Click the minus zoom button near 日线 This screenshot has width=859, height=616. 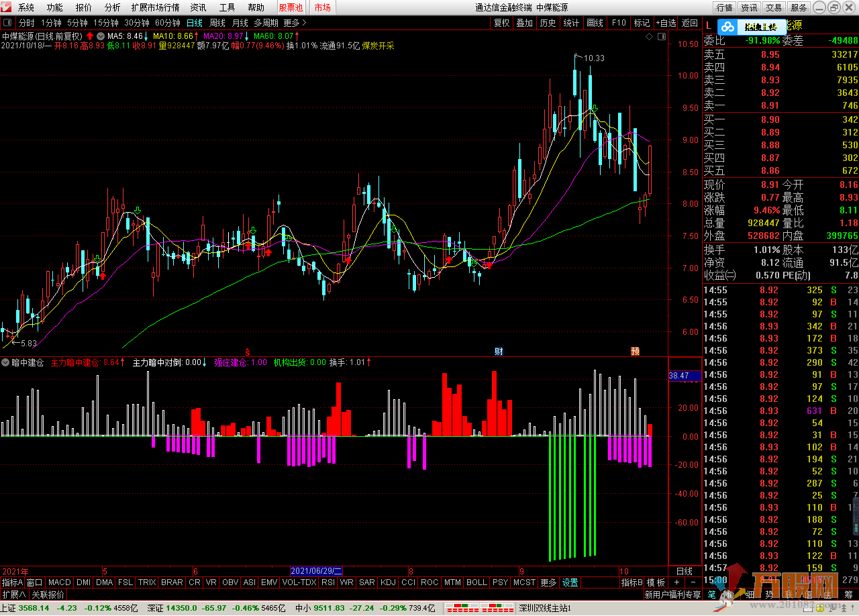coord(693,582)
